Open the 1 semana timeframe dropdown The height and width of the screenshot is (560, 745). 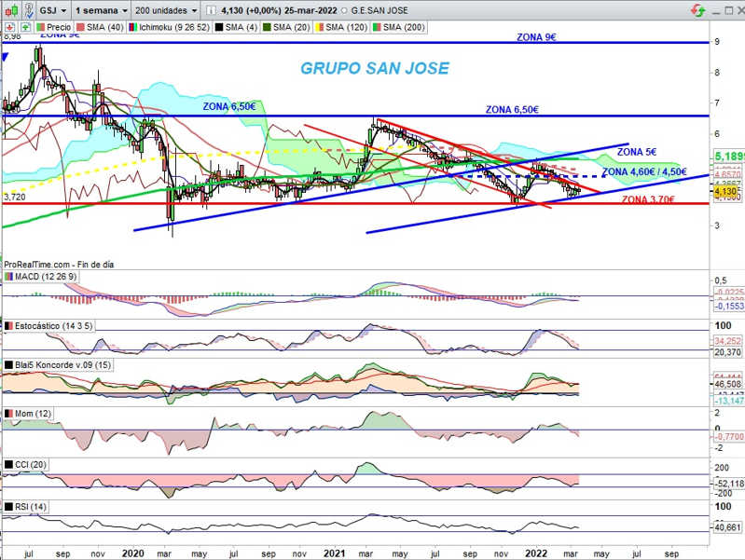(x=102, y=10)
